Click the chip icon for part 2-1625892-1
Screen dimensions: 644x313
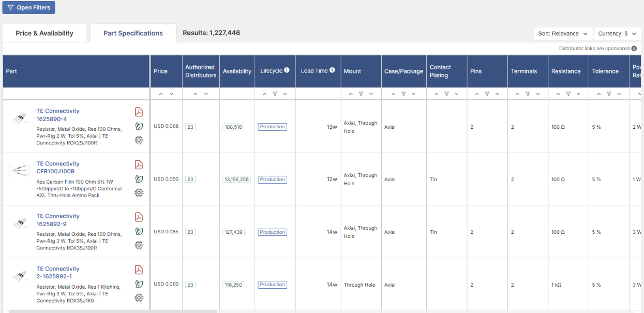click(x=139, y=298)
